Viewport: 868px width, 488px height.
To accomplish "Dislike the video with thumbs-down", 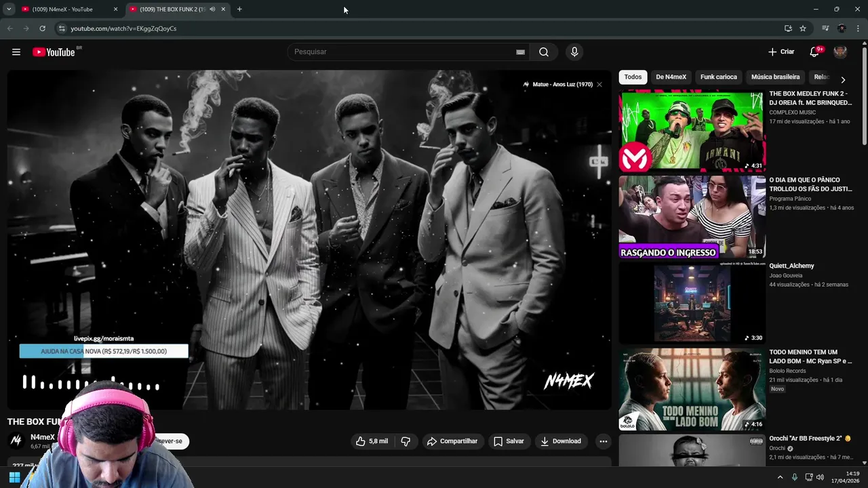I will pyautogui.click(x=406, y=441).
